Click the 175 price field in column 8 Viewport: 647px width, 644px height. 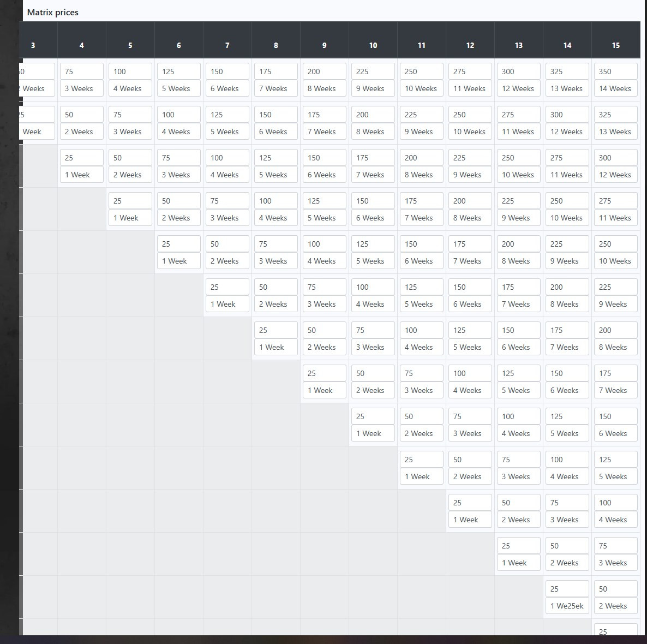[x=276, y=71]
